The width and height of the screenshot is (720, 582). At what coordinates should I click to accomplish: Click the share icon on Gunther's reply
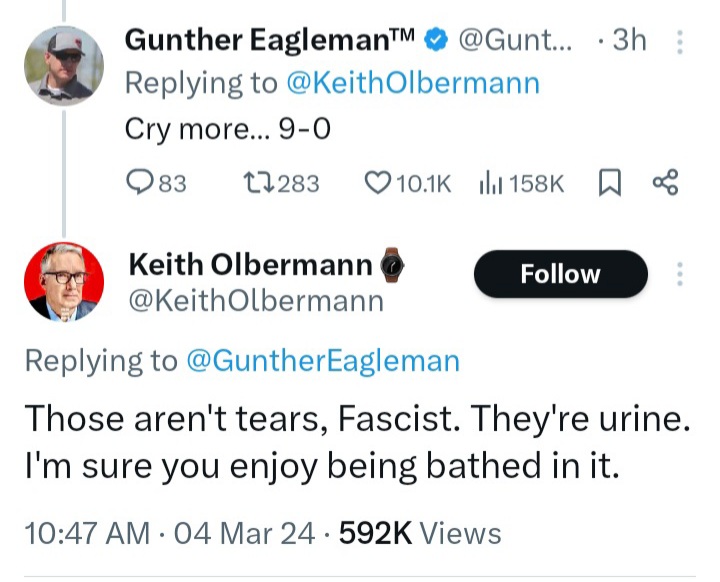point(665,183)
